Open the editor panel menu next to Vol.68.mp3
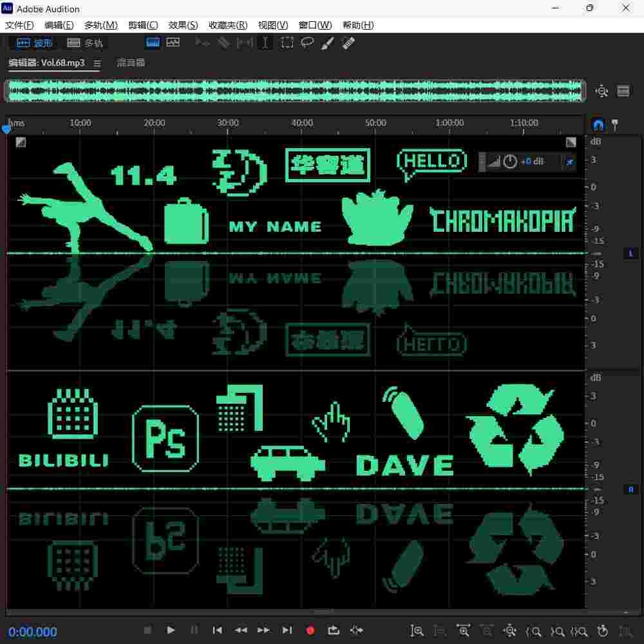This screenshot has height=644, width=644. [97, 63]
